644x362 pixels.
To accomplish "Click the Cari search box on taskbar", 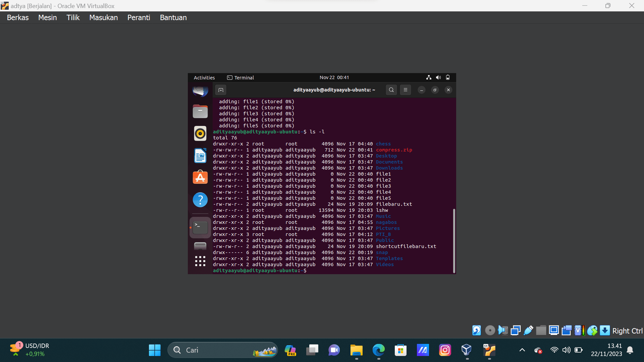I will (x=222, y=350).
